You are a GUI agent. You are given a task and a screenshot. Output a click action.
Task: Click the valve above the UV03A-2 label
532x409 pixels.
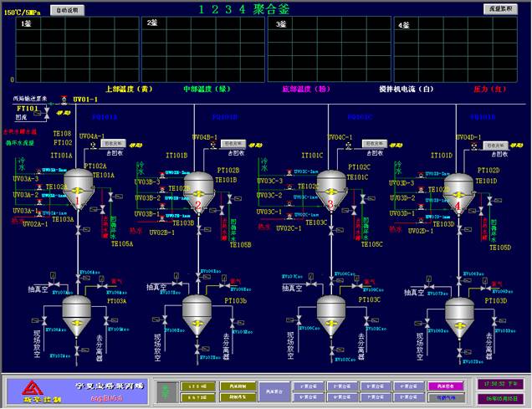(x=39, y=187)
